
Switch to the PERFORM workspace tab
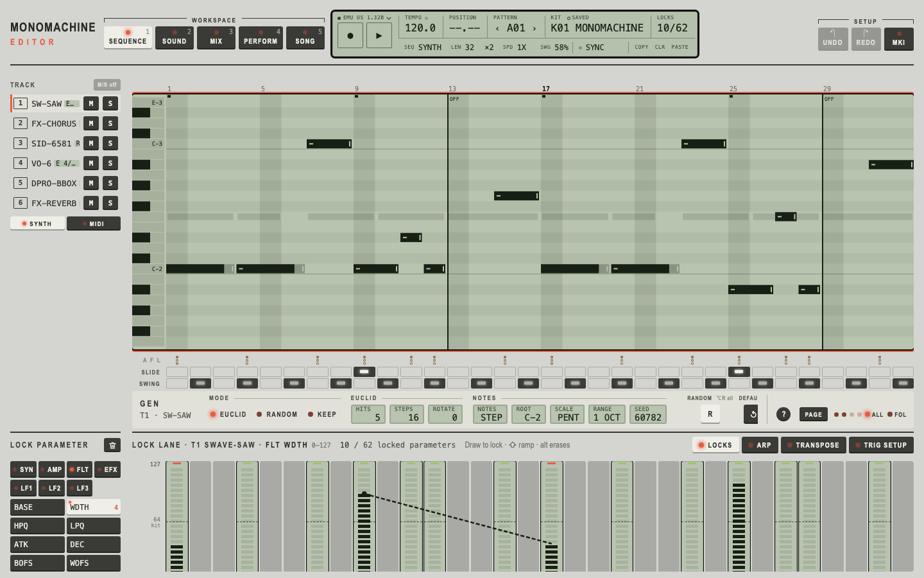coord(261,37)
